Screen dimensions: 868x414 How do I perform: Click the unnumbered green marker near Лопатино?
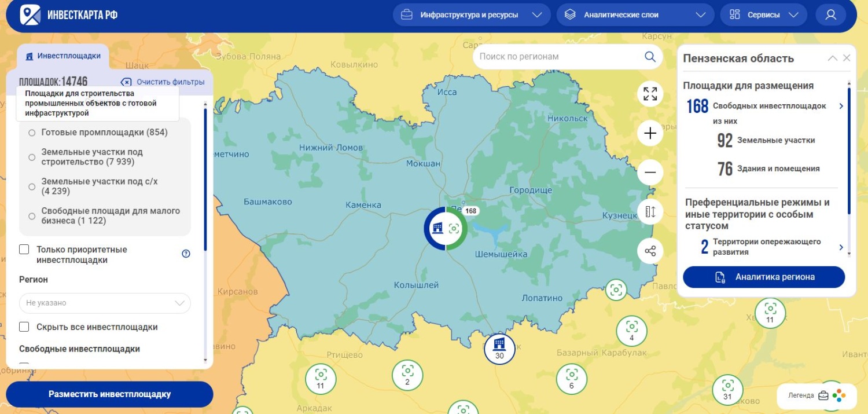(x=616, y=290)
